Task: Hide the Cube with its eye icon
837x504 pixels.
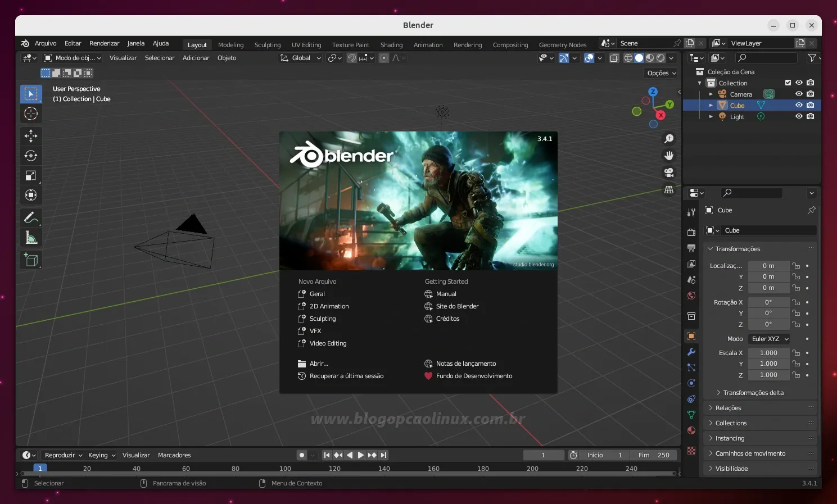Action: click(799, 105)
